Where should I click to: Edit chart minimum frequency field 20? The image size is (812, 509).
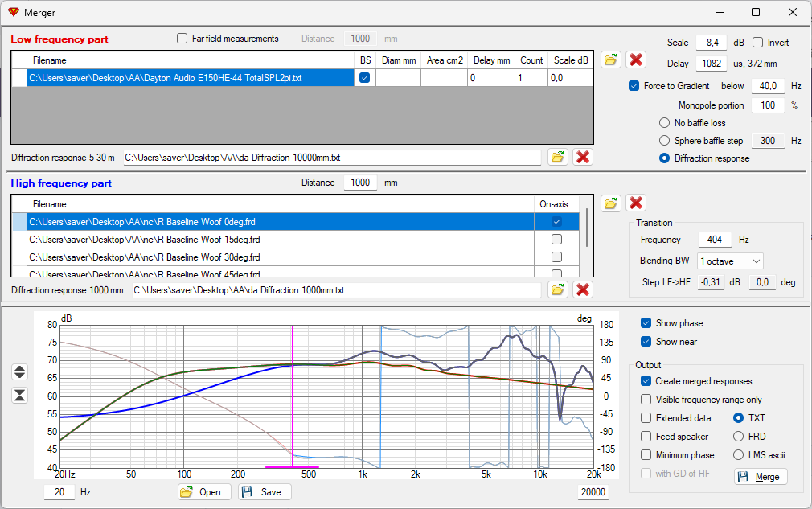click(x=59, y=492)
